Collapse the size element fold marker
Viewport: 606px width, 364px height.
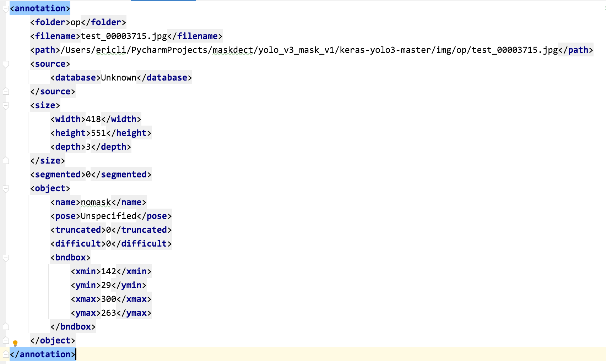coord(6,105)
